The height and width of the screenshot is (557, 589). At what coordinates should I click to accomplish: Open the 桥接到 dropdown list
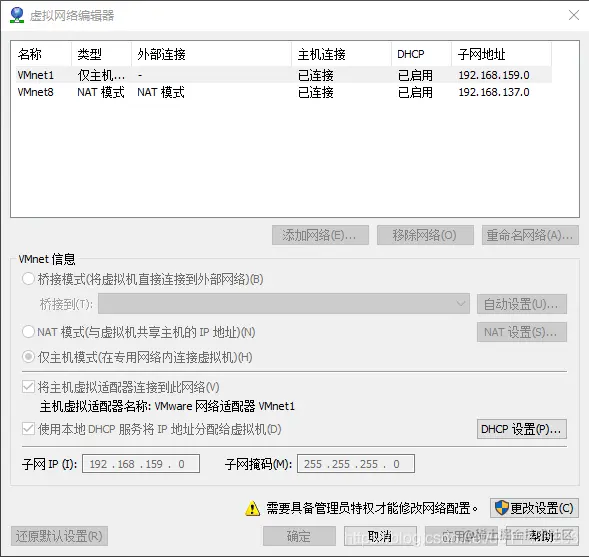tap(284, 303)
